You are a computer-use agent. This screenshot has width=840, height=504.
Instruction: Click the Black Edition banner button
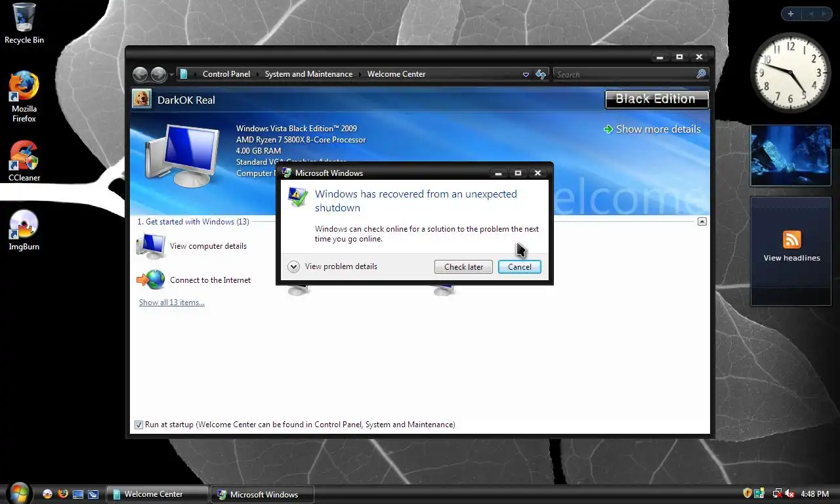tap(656, 99)
